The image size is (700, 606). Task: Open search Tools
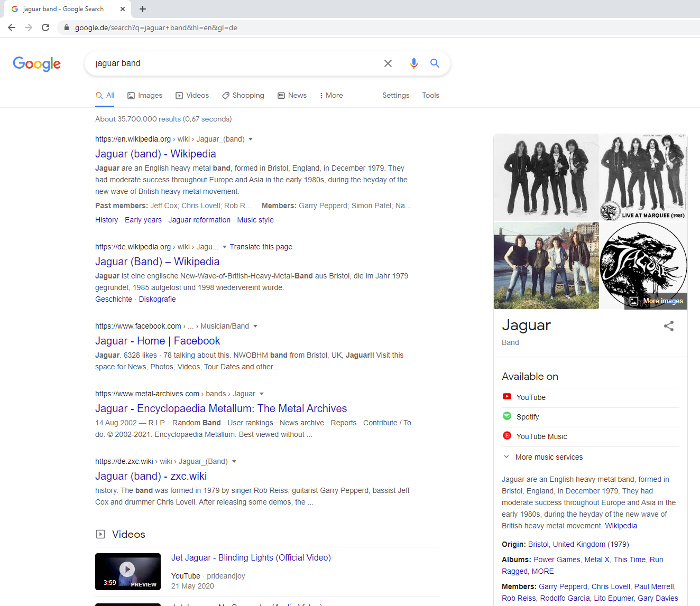click(430, 95)
